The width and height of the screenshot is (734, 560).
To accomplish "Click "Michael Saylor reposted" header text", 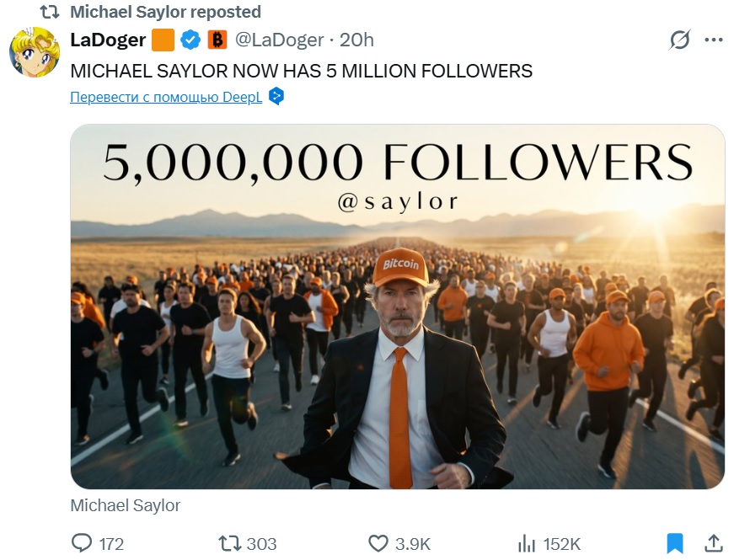I will (x=165, y=12).
